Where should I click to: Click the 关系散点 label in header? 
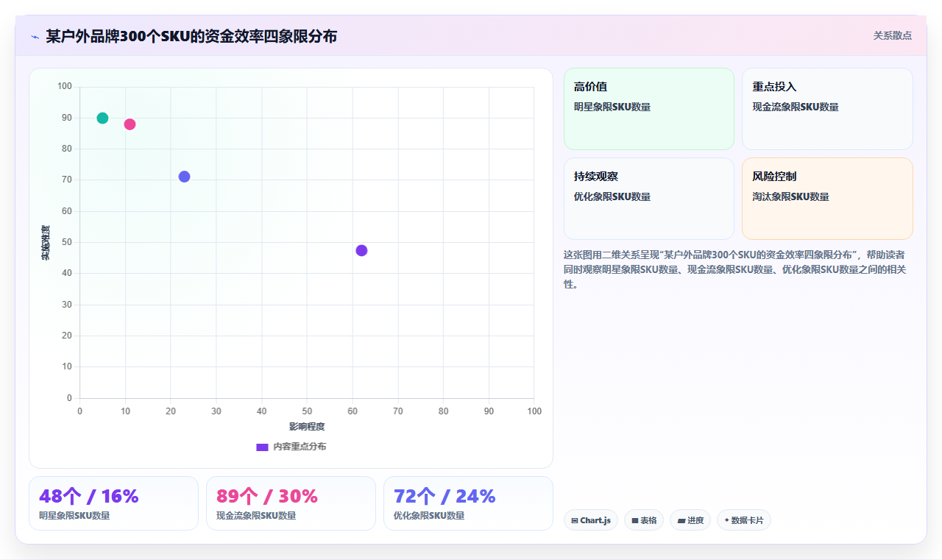[x=892, y=35]
